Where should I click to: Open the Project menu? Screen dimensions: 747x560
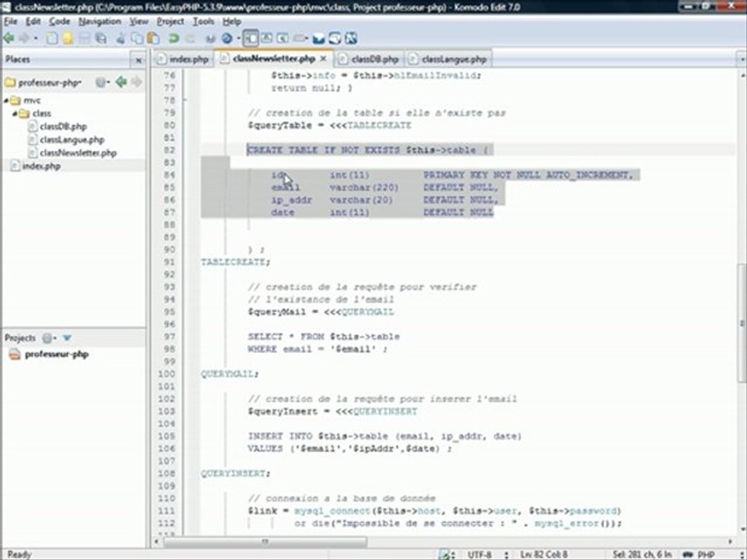click(170, 22)
